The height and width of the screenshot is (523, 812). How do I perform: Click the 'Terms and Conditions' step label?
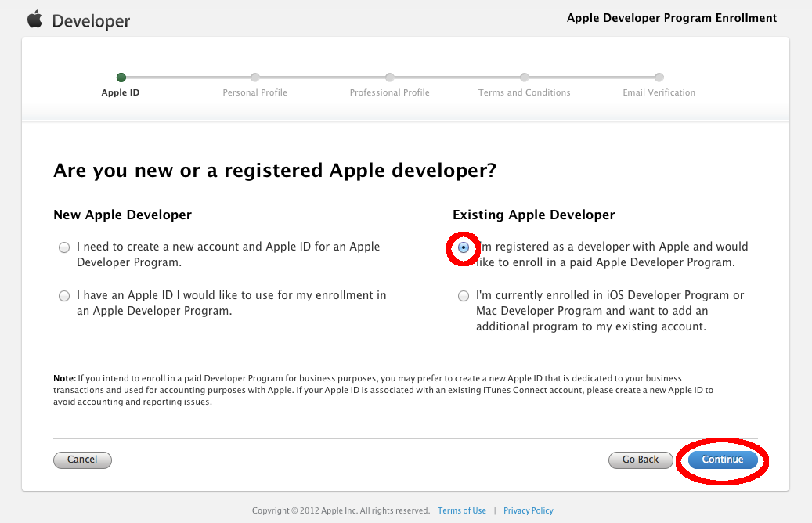524,92
